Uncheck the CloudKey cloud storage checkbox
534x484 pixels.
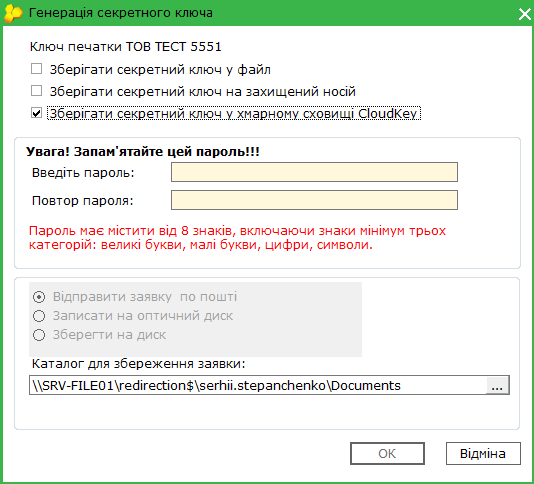point(36,113)
